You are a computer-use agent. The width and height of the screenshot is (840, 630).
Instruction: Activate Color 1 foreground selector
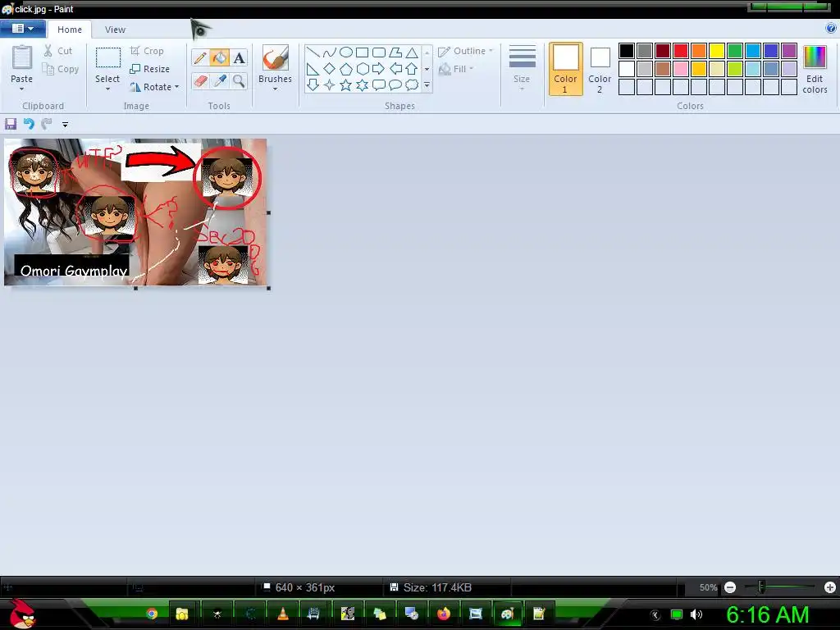click(565, 69)
